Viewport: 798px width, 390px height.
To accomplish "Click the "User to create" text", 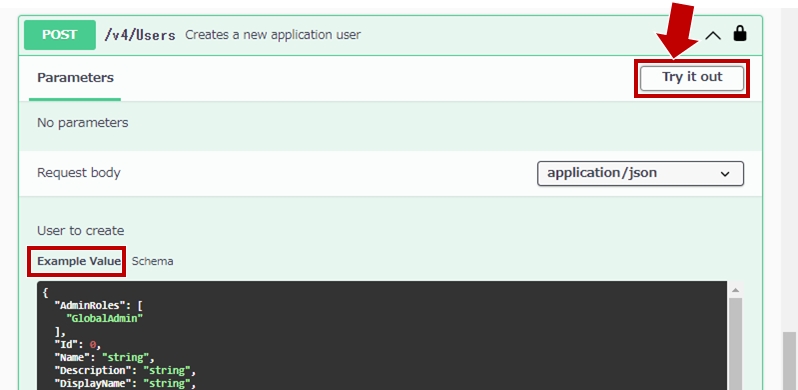I will pyautogui.click(x=80, y=231).
